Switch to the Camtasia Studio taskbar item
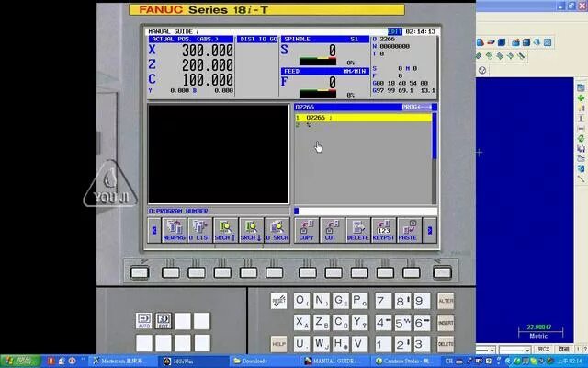 point(404,362)
